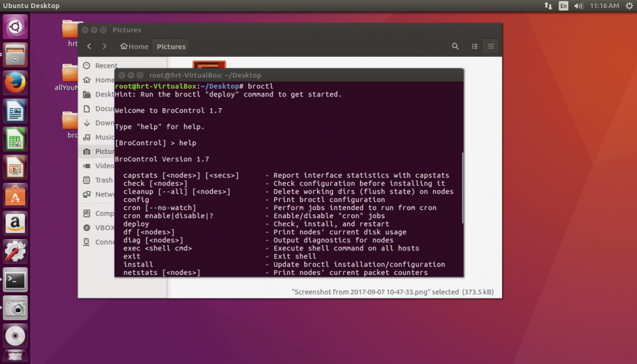Go back in Files navigation

point(89,46)
